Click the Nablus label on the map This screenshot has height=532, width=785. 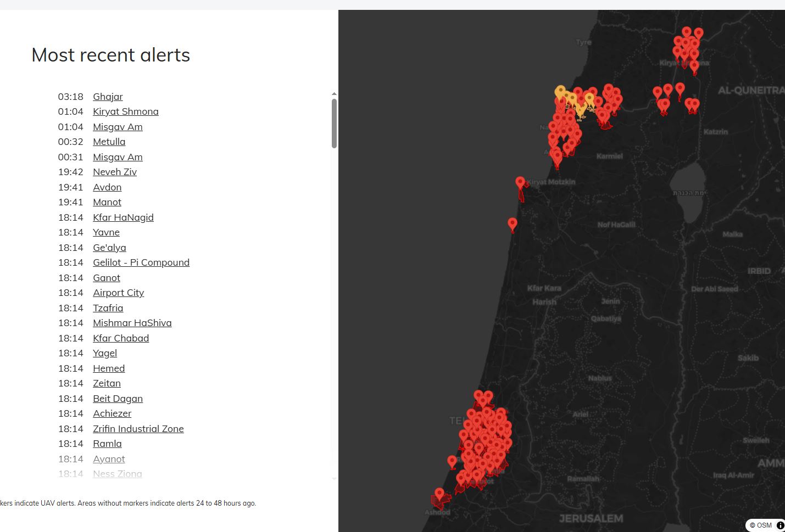(x=600, y=378)
